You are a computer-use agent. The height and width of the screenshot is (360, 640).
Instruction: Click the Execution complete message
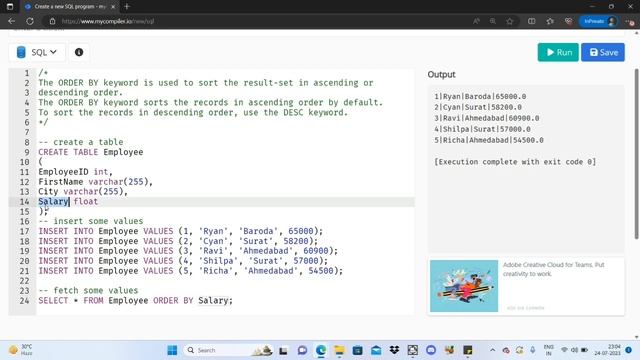pos(515,162)
